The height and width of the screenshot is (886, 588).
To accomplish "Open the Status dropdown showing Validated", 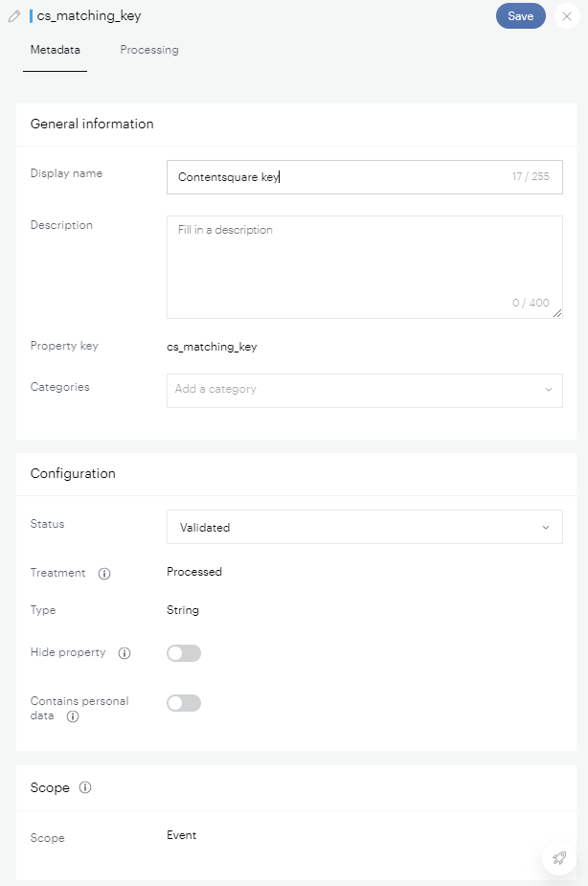I will (364, 527).
